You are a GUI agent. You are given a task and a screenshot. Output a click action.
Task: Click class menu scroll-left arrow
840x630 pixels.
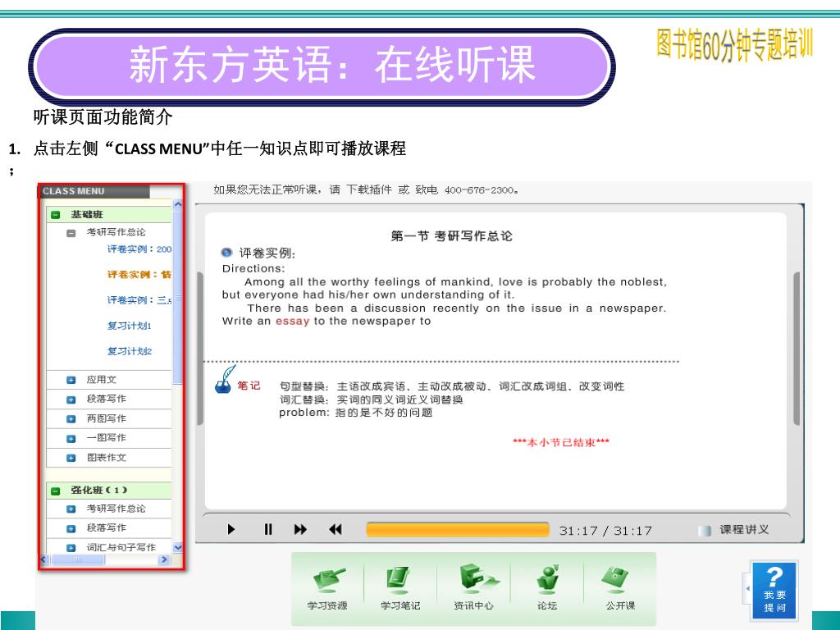click(44, 559)
